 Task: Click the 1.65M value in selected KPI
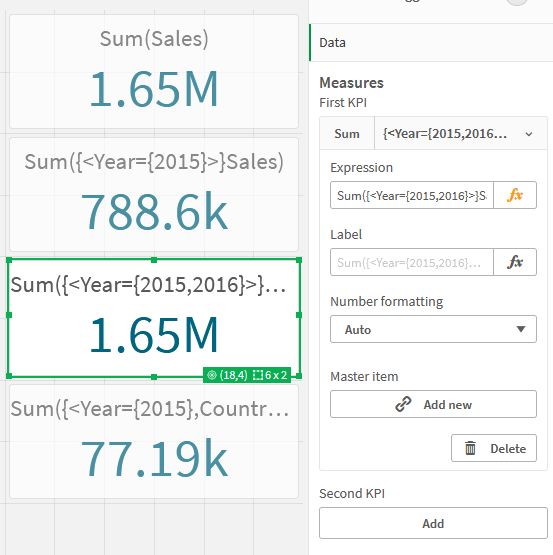point(154,335)
